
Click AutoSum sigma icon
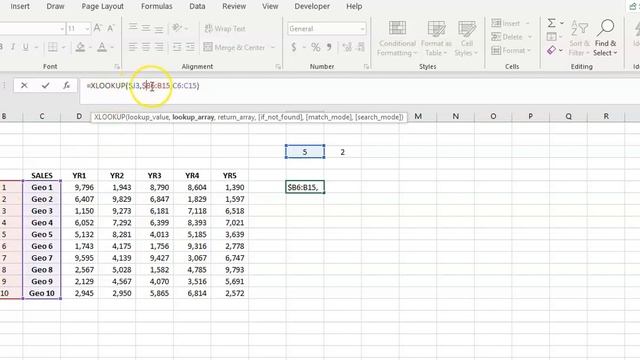coord(551,23)
